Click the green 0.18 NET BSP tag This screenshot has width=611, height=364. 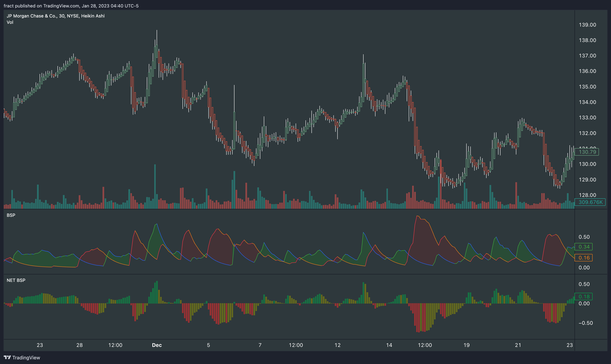pos(584,297)
